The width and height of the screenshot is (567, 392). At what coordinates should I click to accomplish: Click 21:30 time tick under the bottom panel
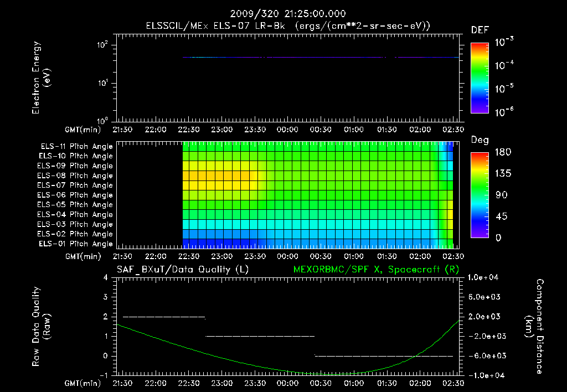coord(122,383)
